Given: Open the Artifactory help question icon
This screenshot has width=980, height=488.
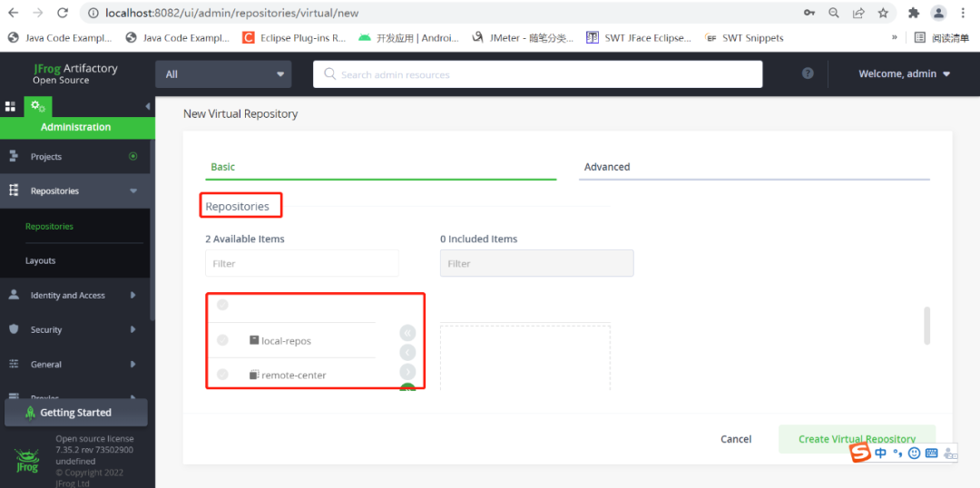Looking at the screenshot, I should pos(808,73).
